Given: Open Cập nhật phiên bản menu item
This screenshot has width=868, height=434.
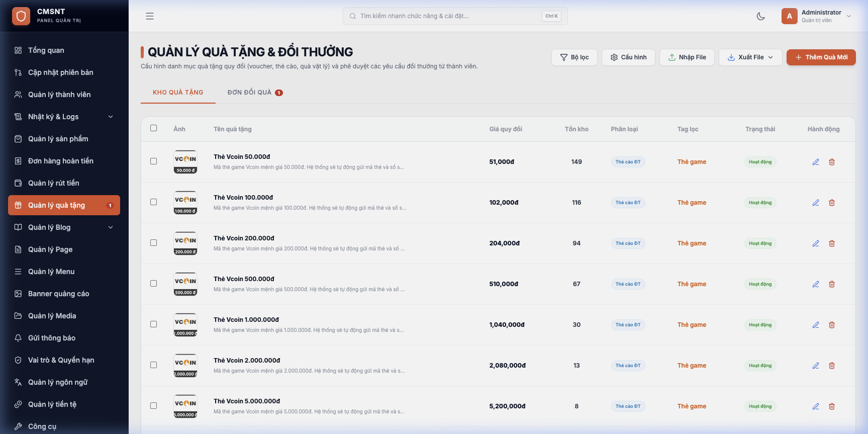Looking at the screenshot, I should 64,72.
